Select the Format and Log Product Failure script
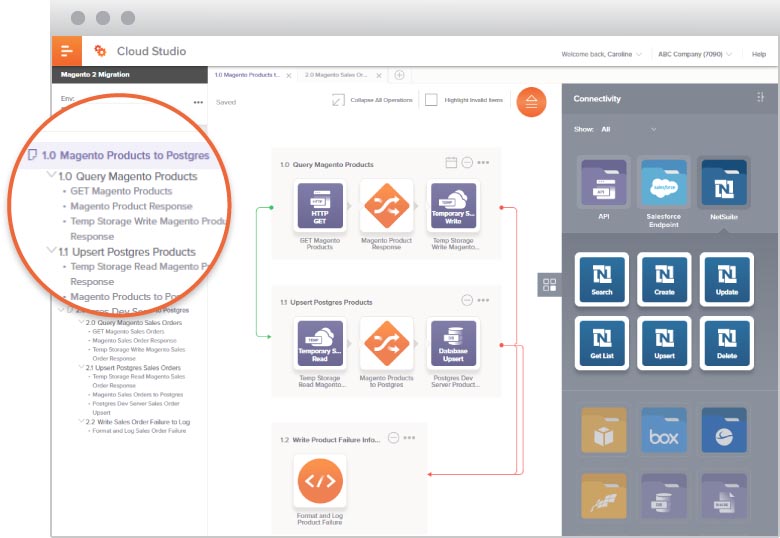Viewport: 780px width, 538px height. 320,481
